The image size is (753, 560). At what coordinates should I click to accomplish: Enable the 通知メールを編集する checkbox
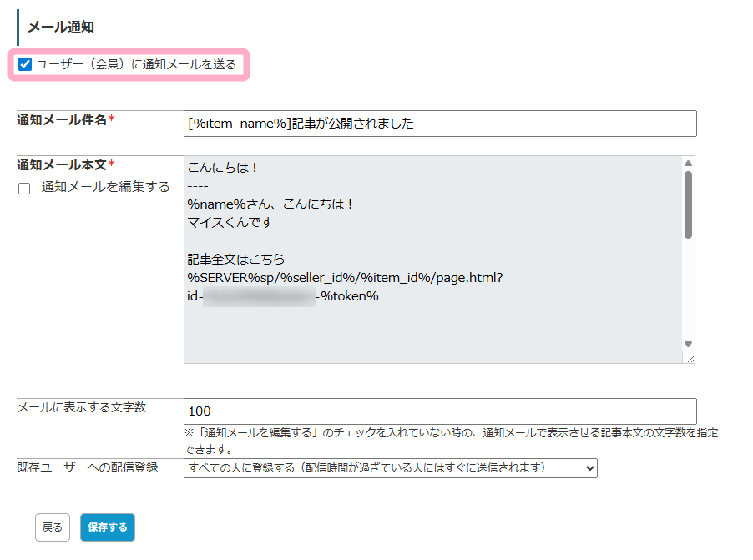coord(24,189)
